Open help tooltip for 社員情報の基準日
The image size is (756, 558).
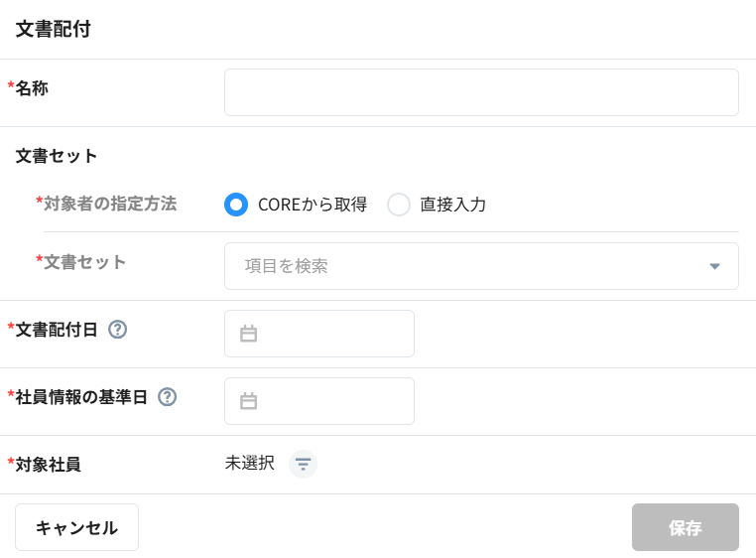pos(167,397)
